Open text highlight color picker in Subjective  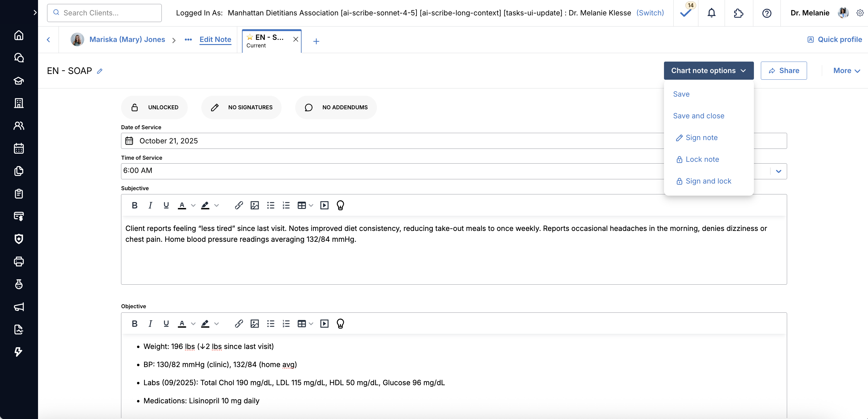pos(217,205)
